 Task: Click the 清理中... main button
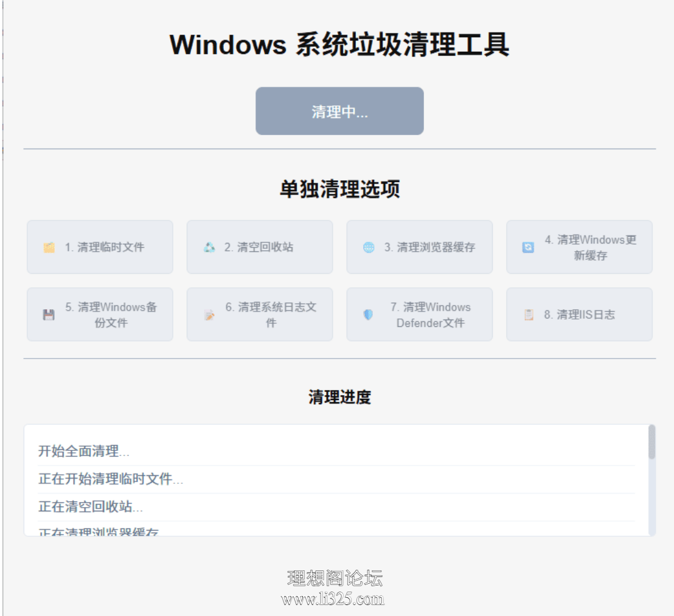(339, 111)
